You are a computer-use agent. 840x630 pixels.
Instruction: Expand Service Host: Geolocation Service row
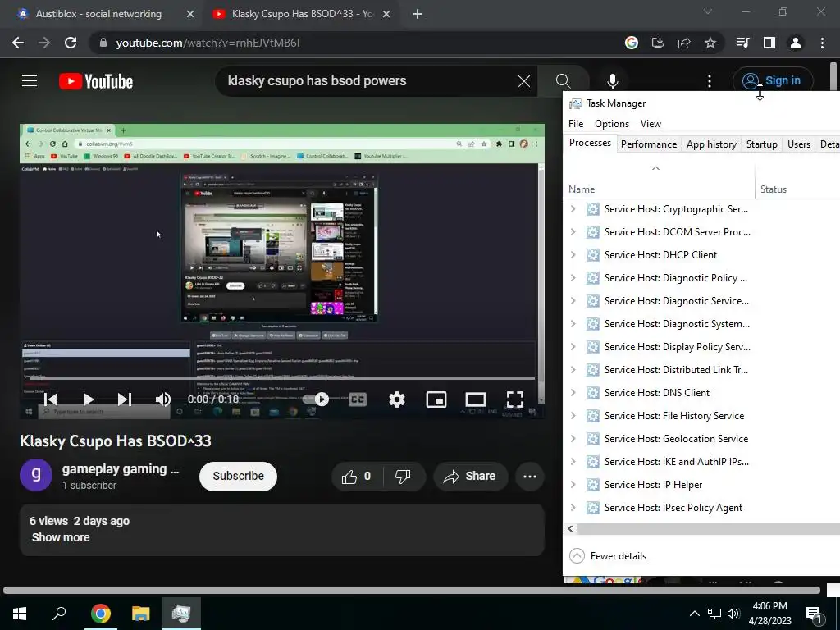(573, 439)
